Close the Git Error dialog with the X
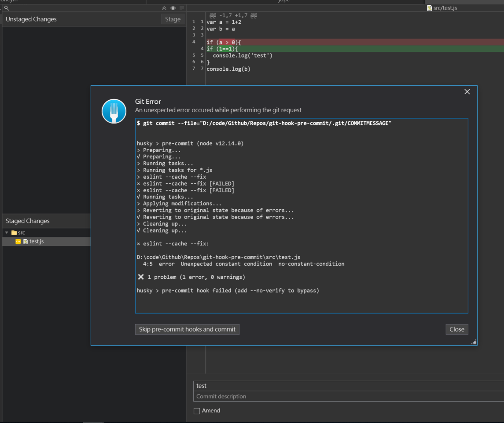This screenshot has width=504, height=423. 467,92
